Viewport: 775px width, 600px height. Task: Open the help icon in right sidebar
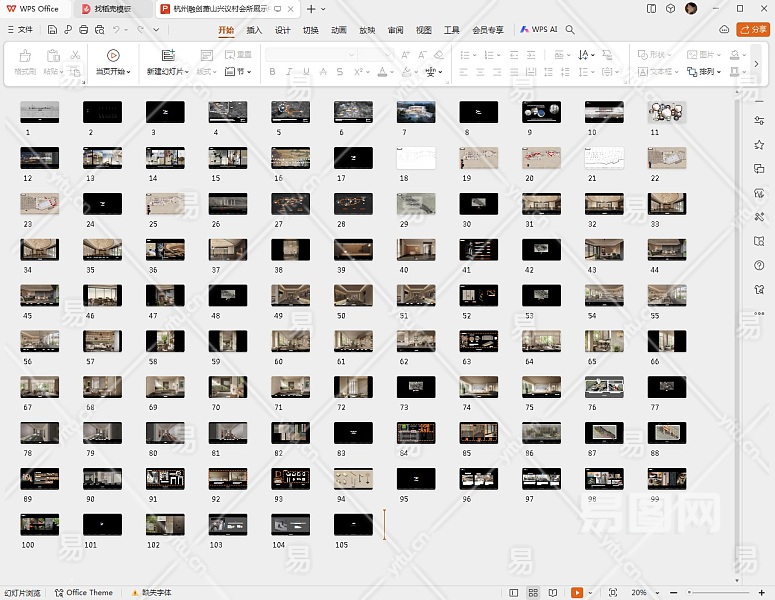[x=760, y=265]
